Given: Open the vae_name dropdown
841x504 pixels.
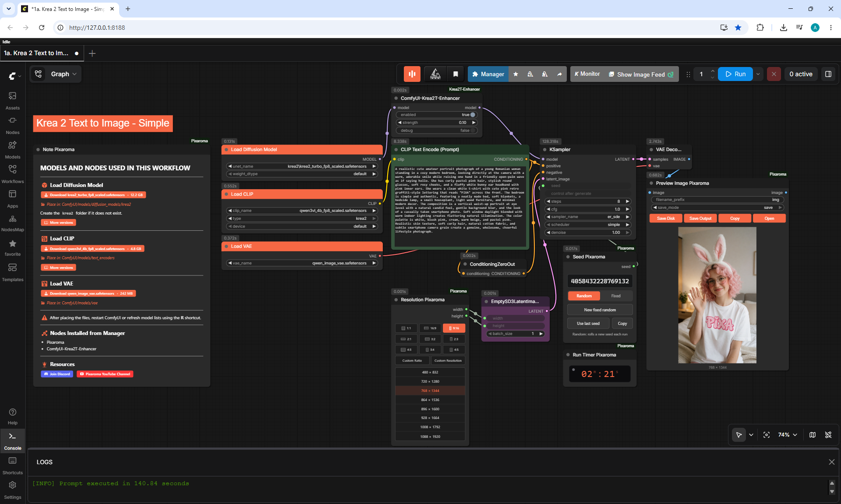Looking at the screenshot, I should coord(302,263).
